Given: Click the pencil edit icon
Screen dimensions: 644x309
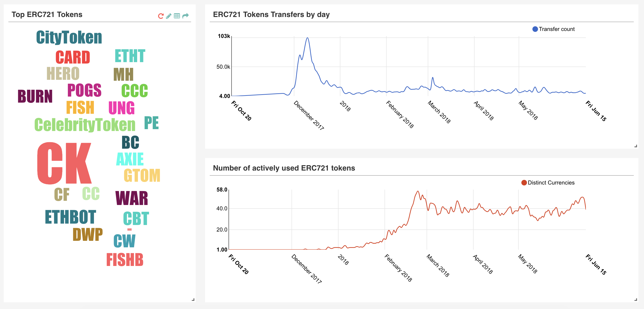Looking at the screenshot, I should point(169,16).
